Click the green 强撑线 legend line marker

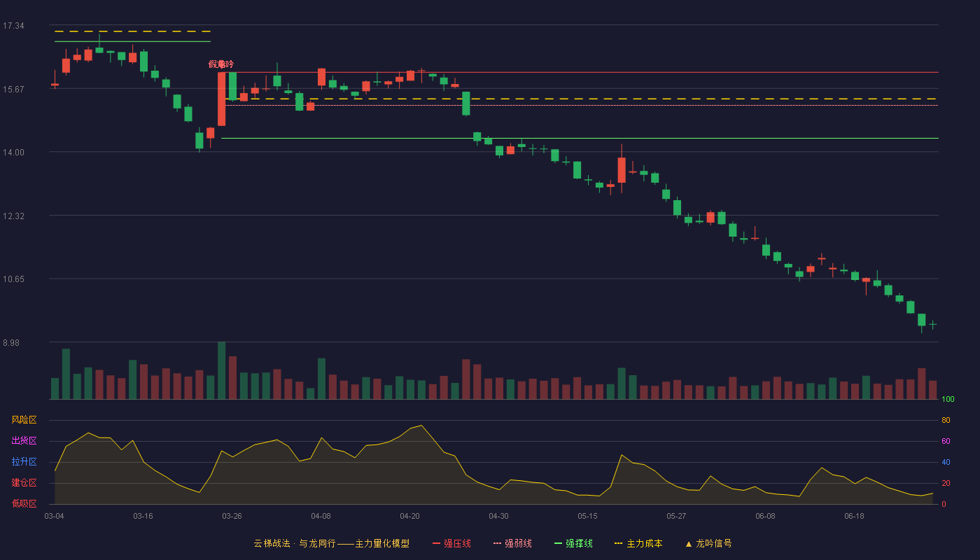pos(559,543)
